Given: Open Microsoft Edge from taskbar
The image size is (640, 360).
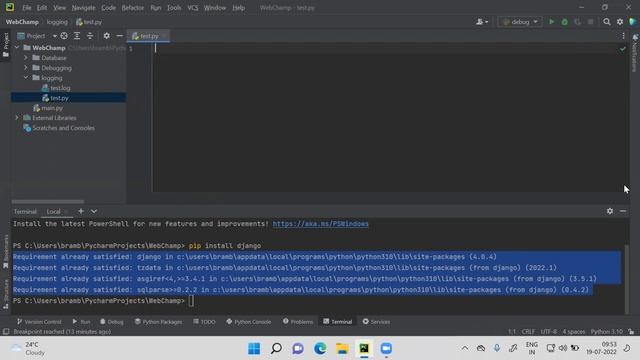Looking at the screenshot, I should coord(320,348).
